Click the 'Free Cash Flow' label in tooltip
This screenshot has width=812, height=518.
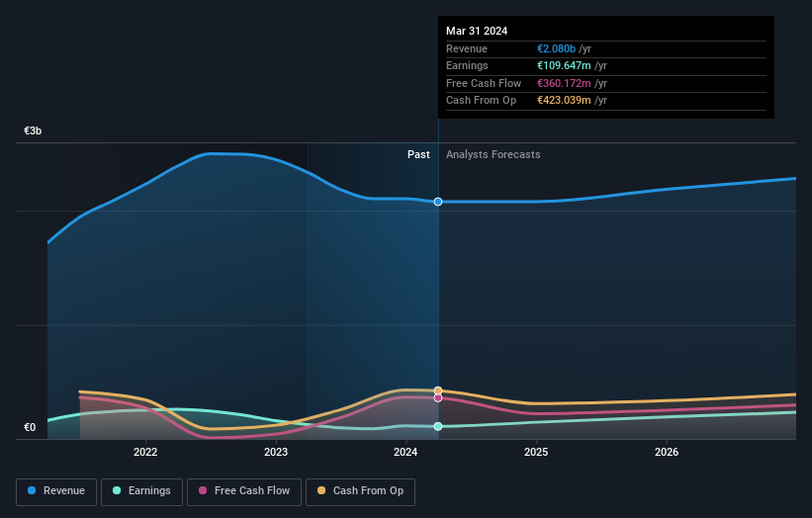[x=484, y=83]
